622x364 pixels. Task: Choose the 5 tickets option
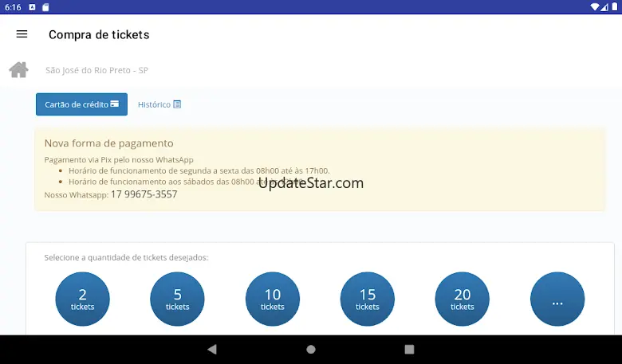pyautogui.click(x=177, y=299)
